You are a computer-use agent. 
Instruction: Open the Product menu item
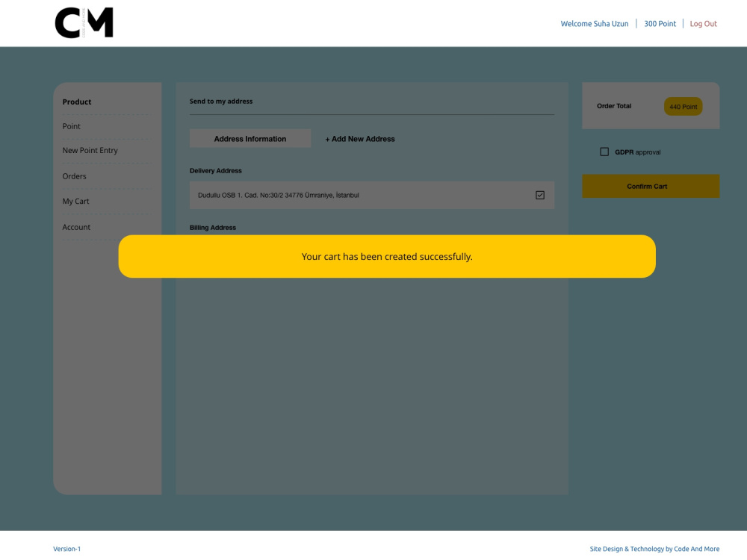point(77,102)
